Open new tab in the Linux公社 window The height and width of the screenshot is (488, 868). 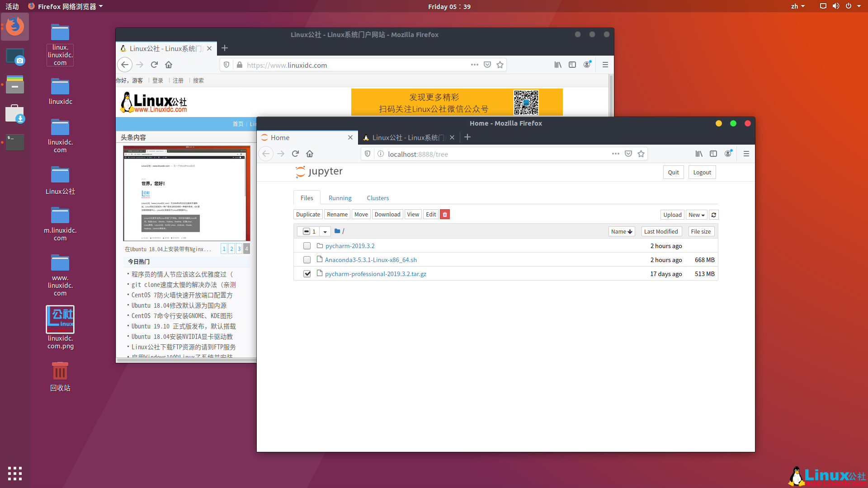click(x=225, y=48)
